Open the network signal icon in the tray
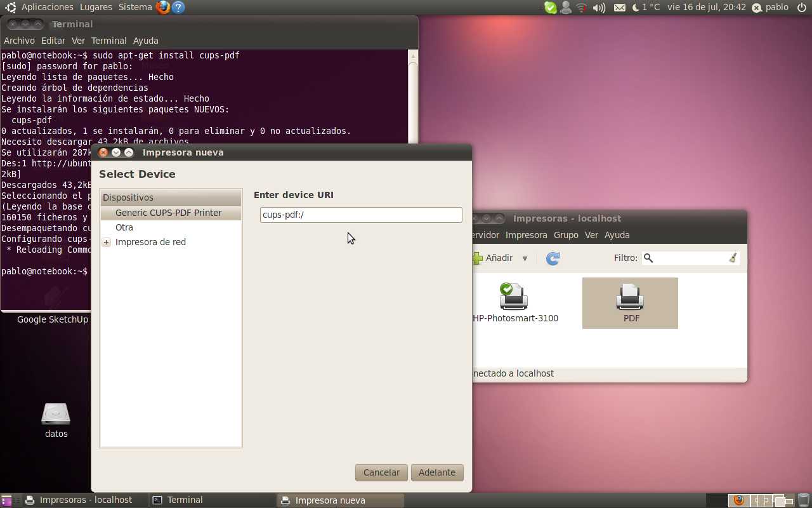The width and height of the screenshot is (812, 508). coord(582,8)
